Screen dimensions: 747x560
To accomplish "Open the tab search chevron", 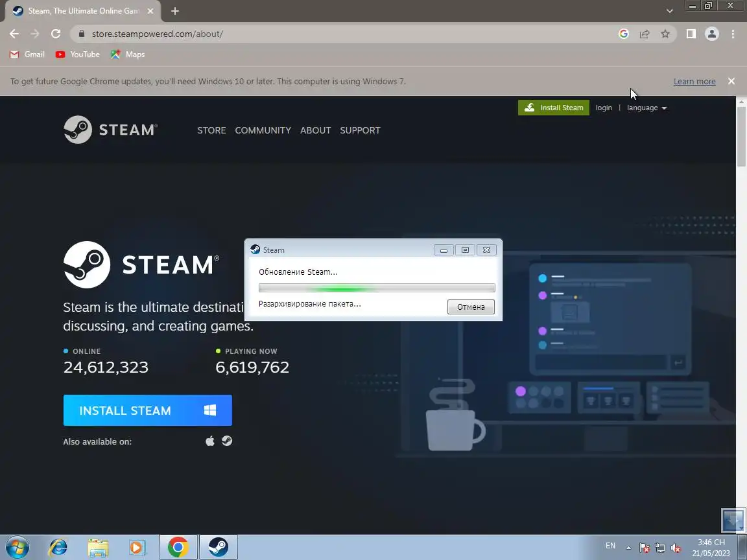I will [669, 11].
